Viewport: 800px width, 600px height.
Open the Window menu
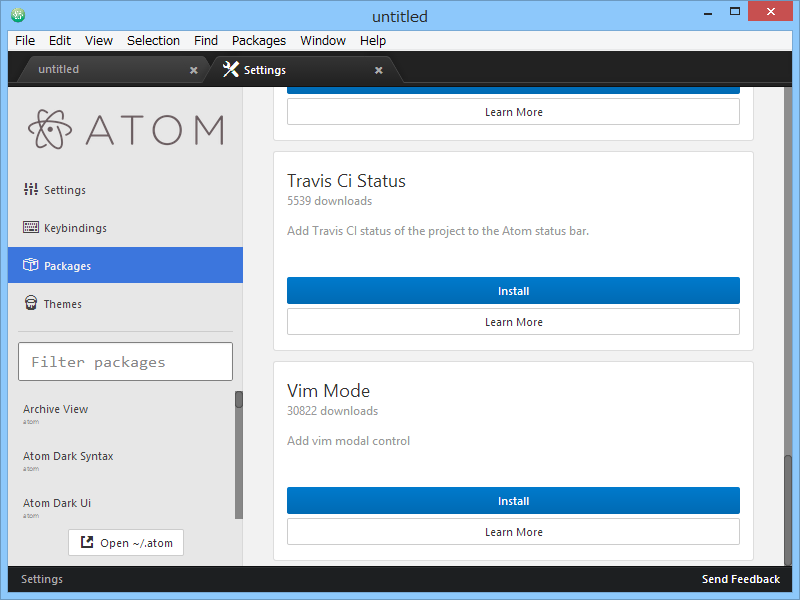click(x=322, y=41)
